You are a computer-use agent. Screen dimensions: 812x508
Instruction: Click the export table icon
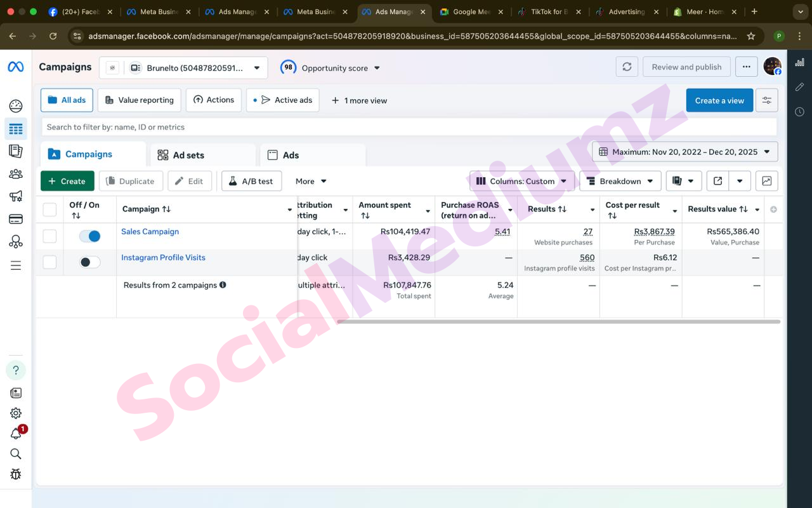(717, 181)
